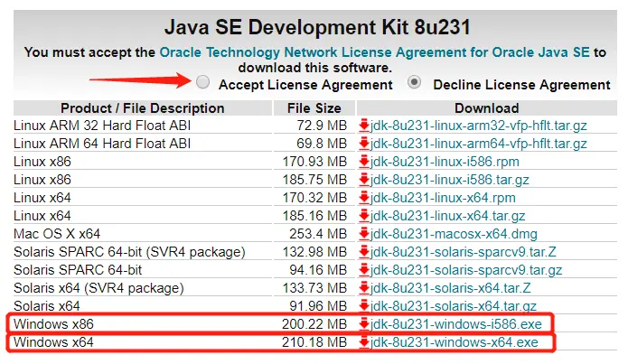628x364 pixels.
Task: Click the Download column header
Action: (487, 108)
